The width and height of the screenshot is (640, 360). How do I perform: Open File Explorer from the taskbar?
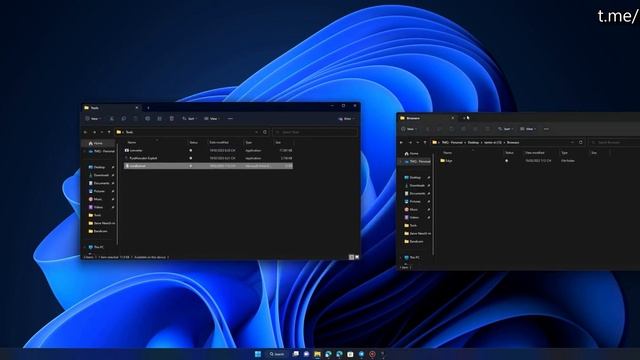point(317,354)
